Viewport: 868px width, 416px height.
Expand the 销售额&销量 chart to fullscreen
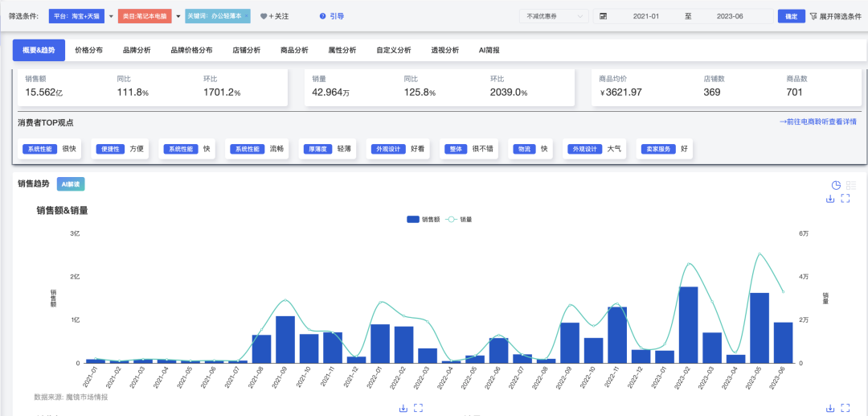coord(845,198)
